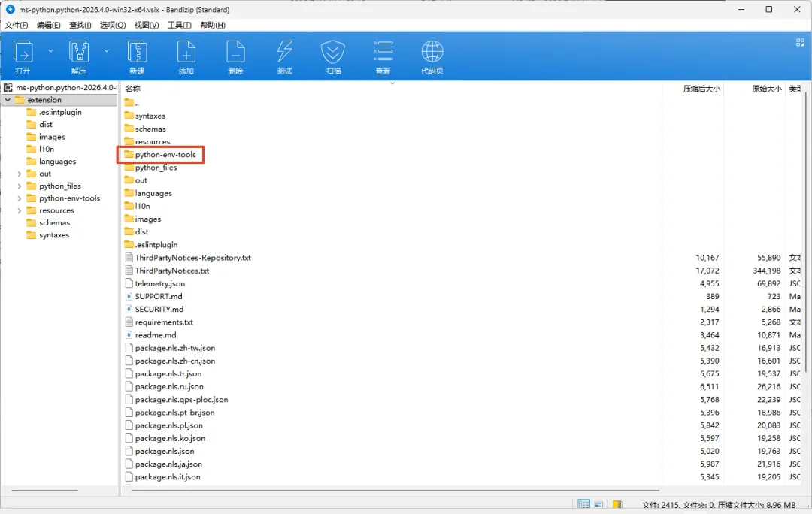The height and width of the screenshot is (514, 812).
Task: Click the View (查看) list icon
Action: coord(383,57)
